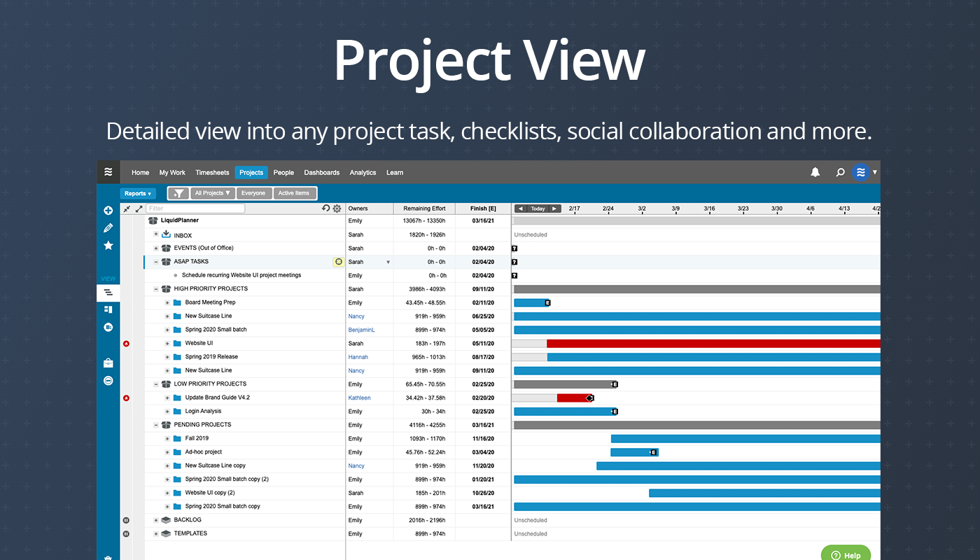The image size is (980, 560).
Task: Click the briefcase icon in sidebar
Action: click(108, 363)
